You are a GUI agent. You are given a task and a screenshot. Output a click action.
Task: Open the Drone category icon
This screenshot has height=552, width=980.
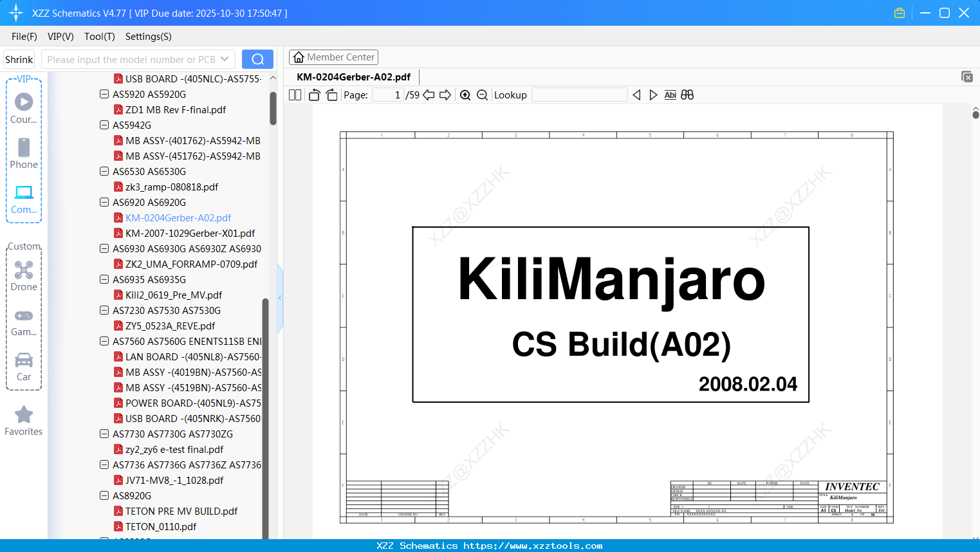tap(24, 270)
